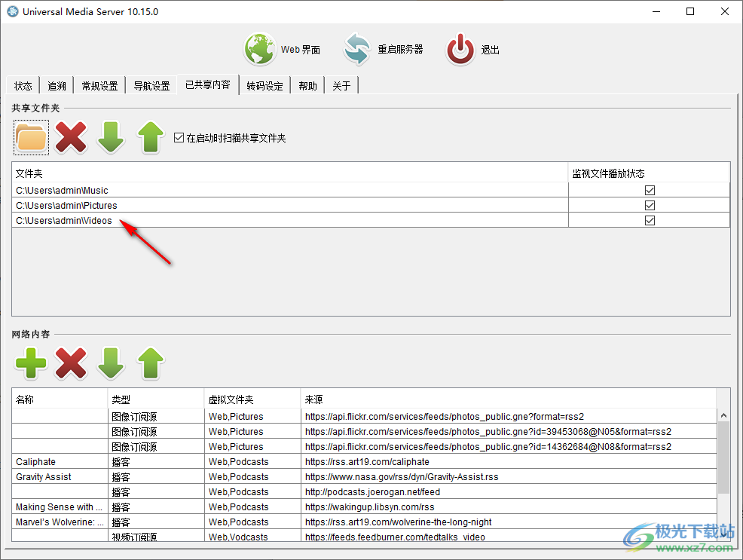Click the web content list scrollbar thumb

coord(723,457)
